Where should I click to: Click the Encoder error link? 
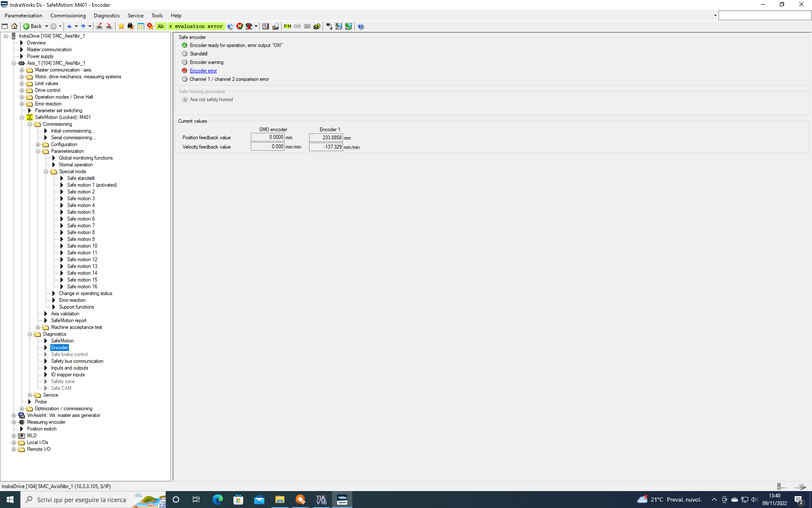[203, 71]
